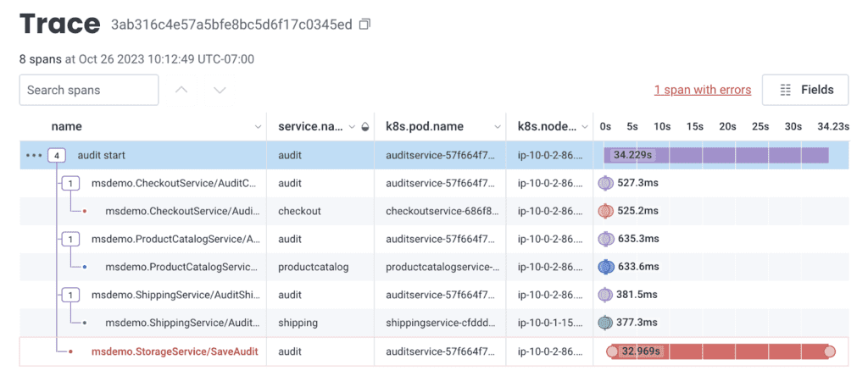
Task: Open the k8s.node column dropdown arrow
Action: [x=583, y=127]
